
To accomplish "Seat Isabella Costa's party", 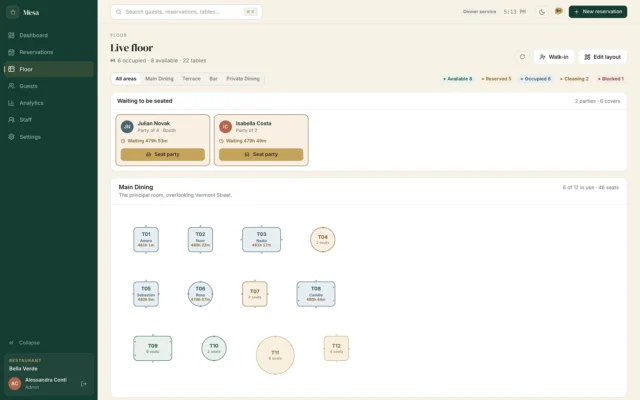I will pos(261,154).
